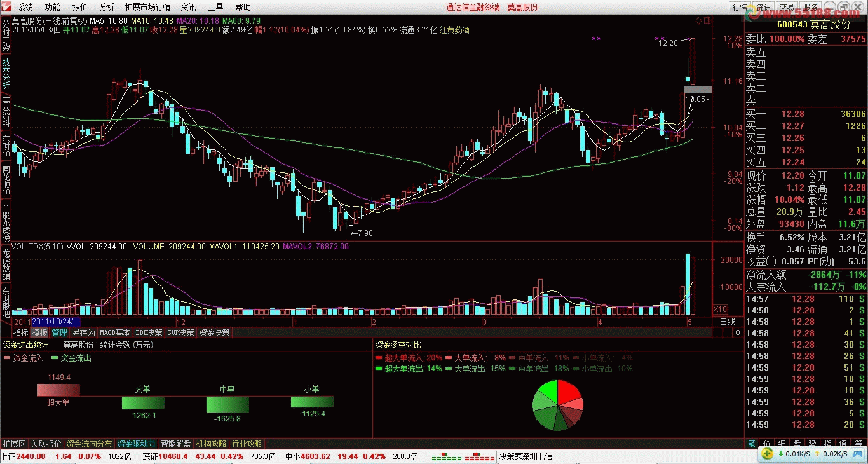Click the 交易 button at top right

tap(787, 7)
